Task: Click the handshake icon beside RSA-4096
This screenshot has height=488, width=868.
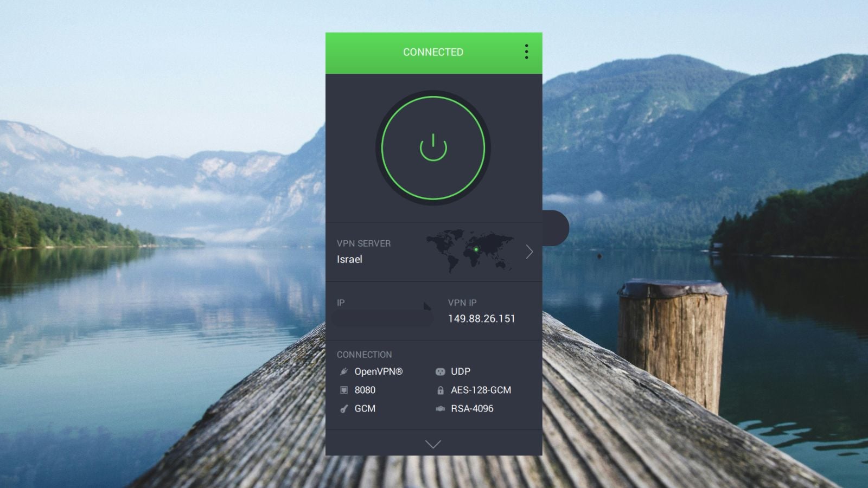Action: [x=440, y=409]
